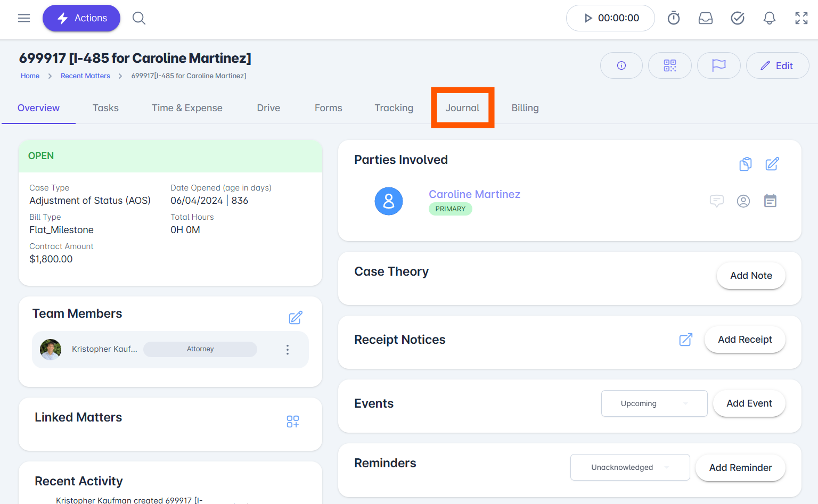
Task: Click Add Note in Case Theory
Action: click(x=751, y=276)
